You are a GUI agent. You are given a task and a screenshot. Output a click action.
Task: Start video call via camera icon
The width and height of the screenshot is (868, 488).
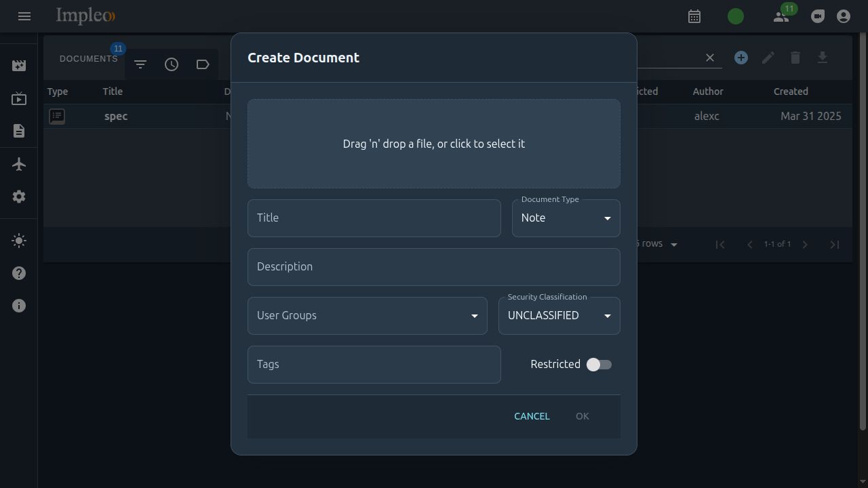[x=818, y=16]
